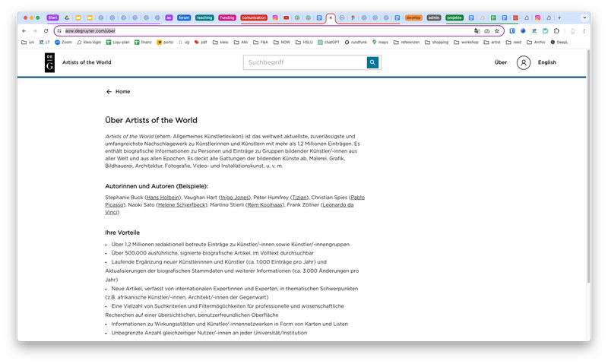
Task: Expand the tab search dropdown chevron
Action: 584,17
